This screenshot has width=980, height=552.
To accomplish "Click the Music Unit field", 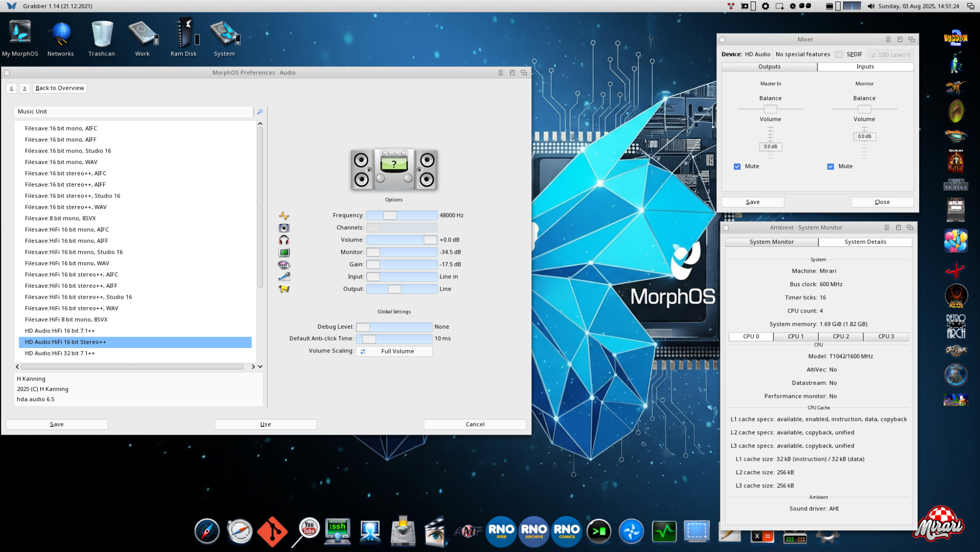I will click(x=134, y=112).
